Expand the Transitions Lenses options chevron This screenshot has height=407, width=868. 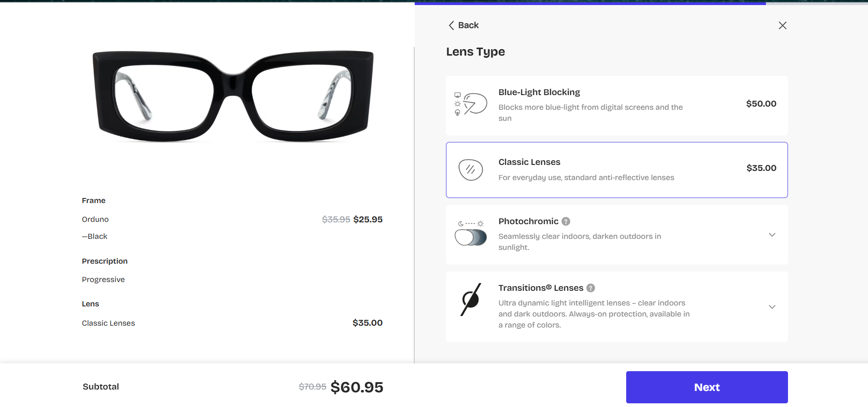click(772, 307)
